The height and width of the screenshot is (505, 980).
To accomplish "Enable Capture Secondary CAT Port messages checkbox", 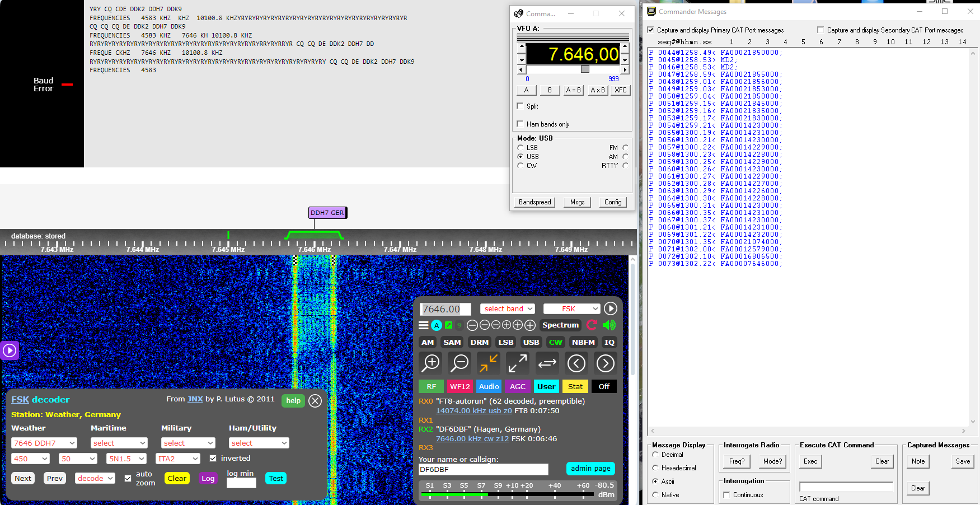I will click(x=820, y=30).
